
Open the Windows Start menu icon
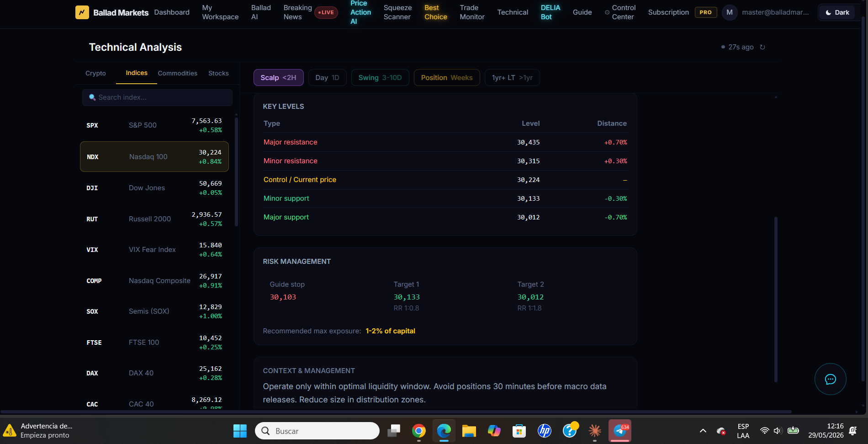click(240, 431)
